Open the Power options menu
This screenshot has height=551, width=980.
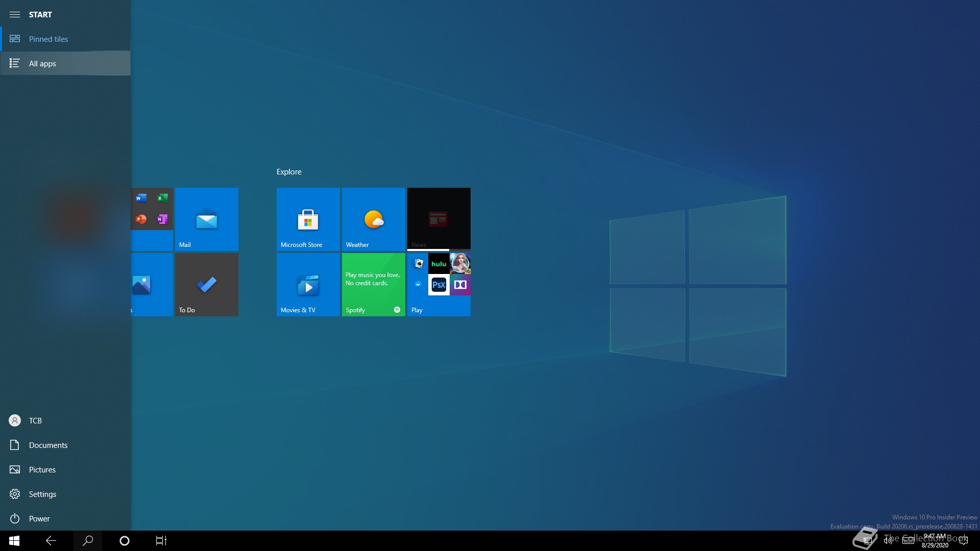(x=65, y=518)
